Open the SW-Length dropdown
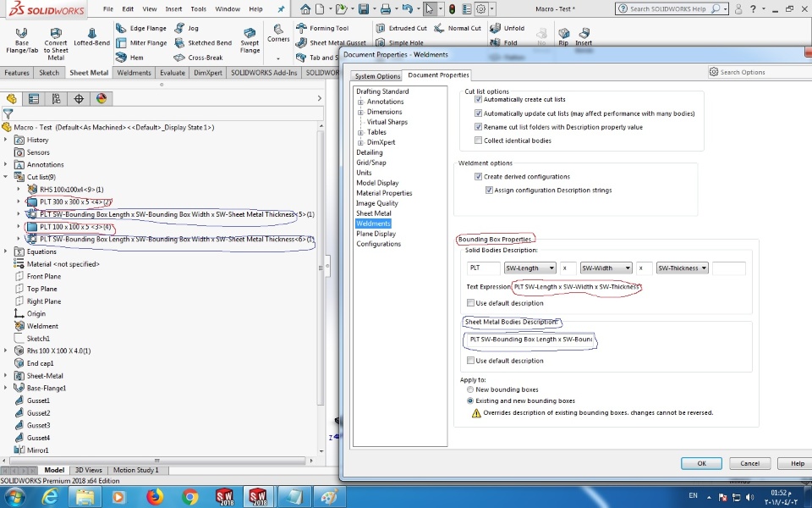 pos(529,268)
